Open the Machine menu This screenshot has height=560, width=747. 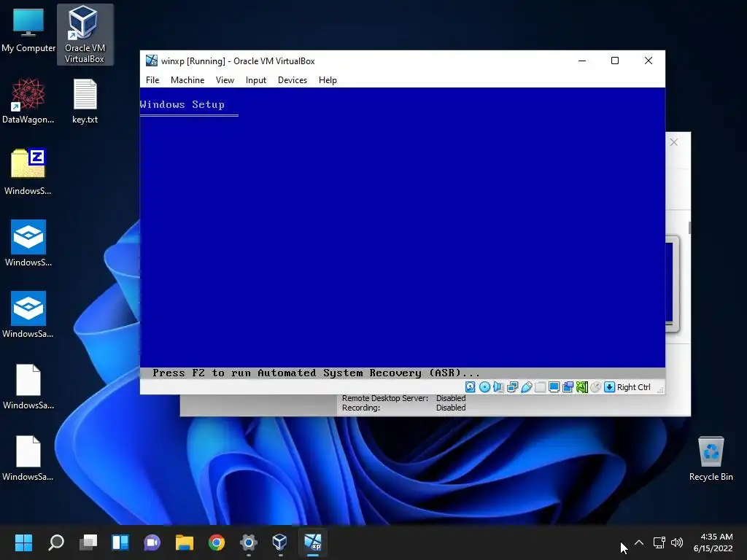tap(187, 80)
